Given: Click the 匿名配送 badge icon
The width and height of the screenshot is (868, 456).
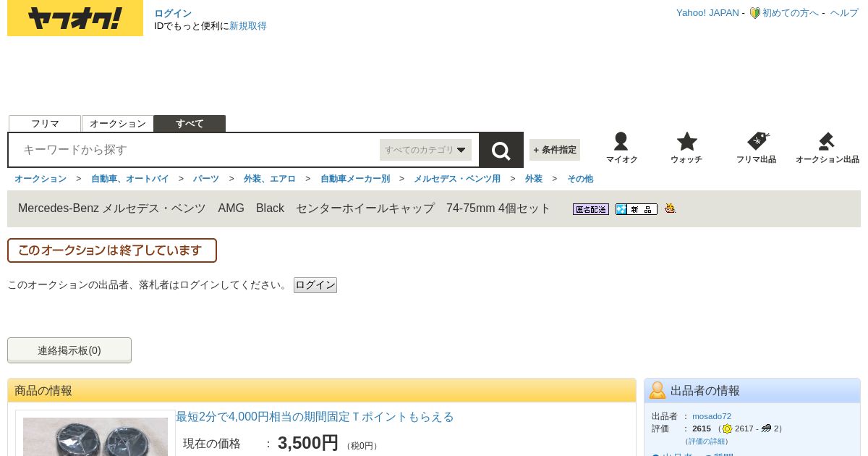Looking at the screenshot, I should coord(591,209).
